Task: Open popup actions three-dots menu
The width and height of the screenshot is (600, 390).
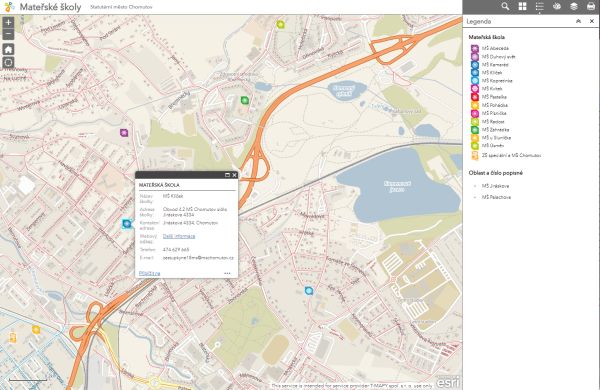Action: 227,273
